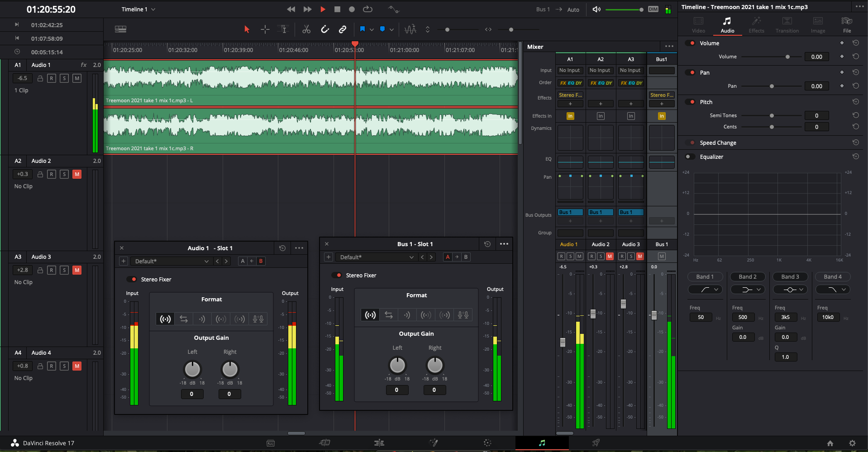Screen dimensions: 868x452
Task: Go to project manager home icon
Action: click(x=830, y=443)
